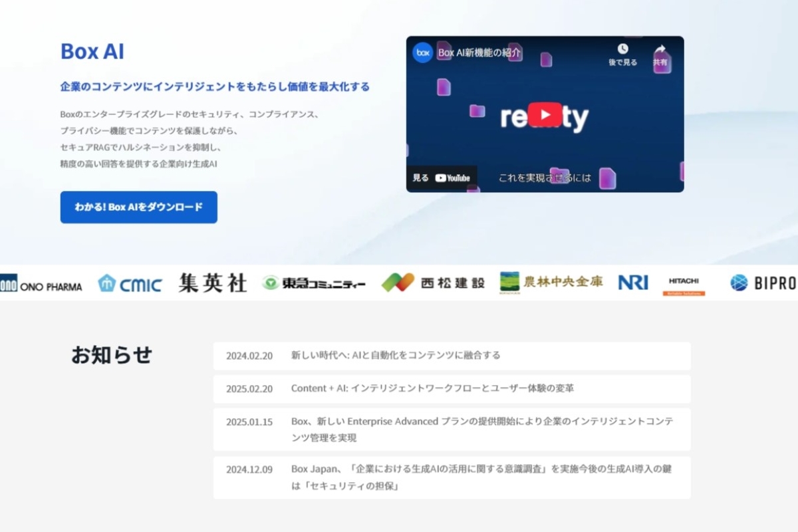Click the Watch Later clock icon
The image size is (798, 532).
[622, 49]
